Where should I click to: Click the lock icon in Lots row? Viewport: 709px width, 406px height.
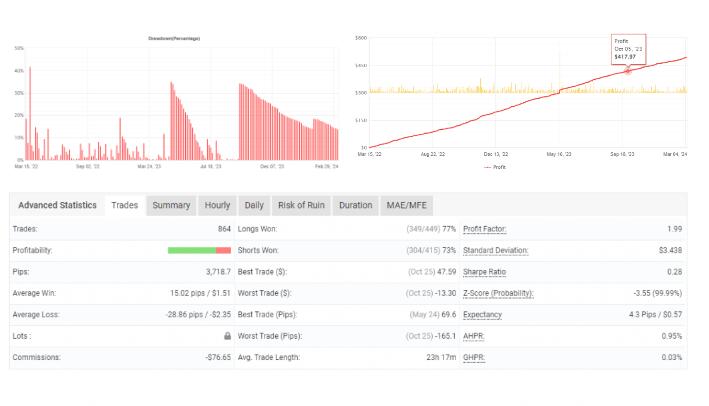click(x=227, y=336)
